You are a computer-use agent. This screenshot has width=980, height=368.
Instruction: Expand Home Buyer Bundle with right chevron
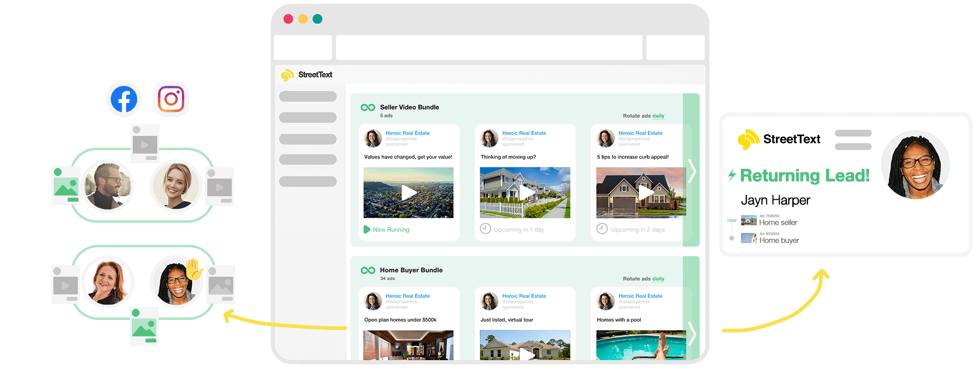click(x=692, y=334)
